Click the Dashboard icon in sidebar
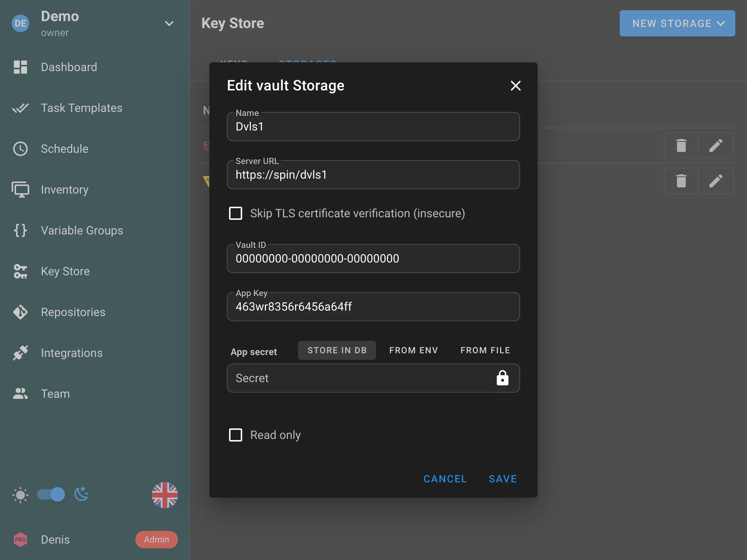 [20, 67]
